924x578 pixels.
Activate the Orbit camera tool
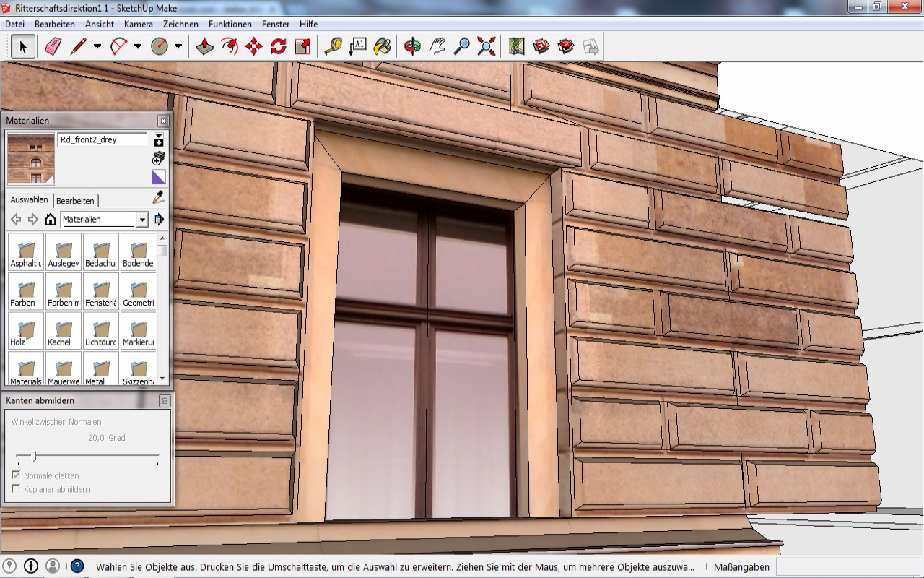pyautogui.click(x=412, y=47)
